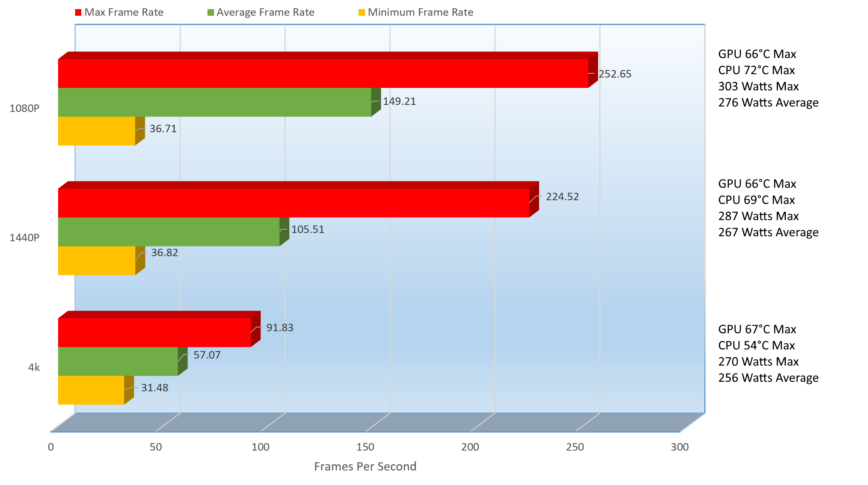868x485 pixels.
Task: Click the yellow Minimum Frame Rate legend swatch
Action: click(x=362, y=12)
